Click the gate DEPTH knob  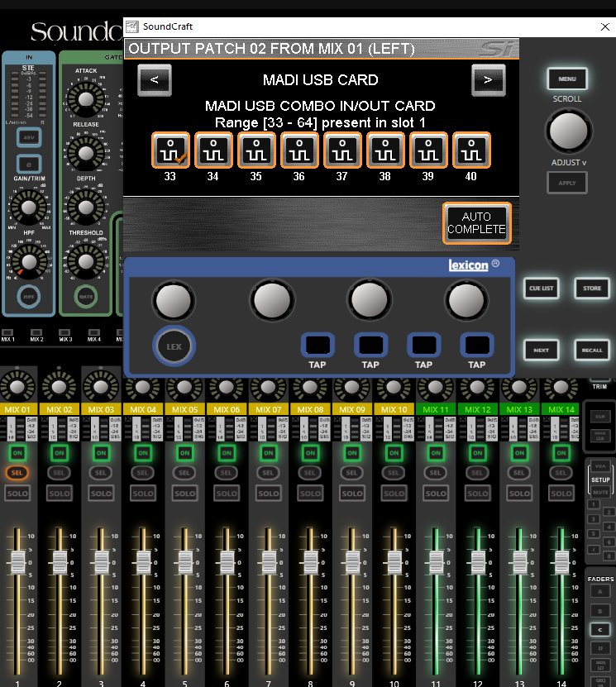(x=86, y=208)
